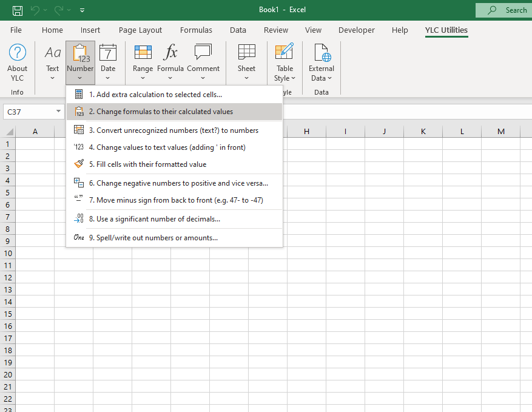Image resolution: width=532 pixels, height=412 pixels.
Task: Open the Name Box dropdown arrow
Action: tap(58, 112)
